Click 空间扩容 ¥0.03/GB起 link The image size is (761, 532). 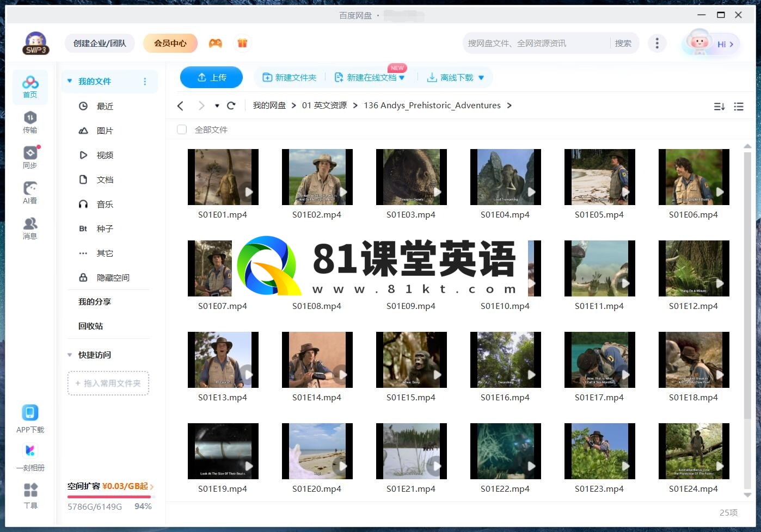[111, 486]
